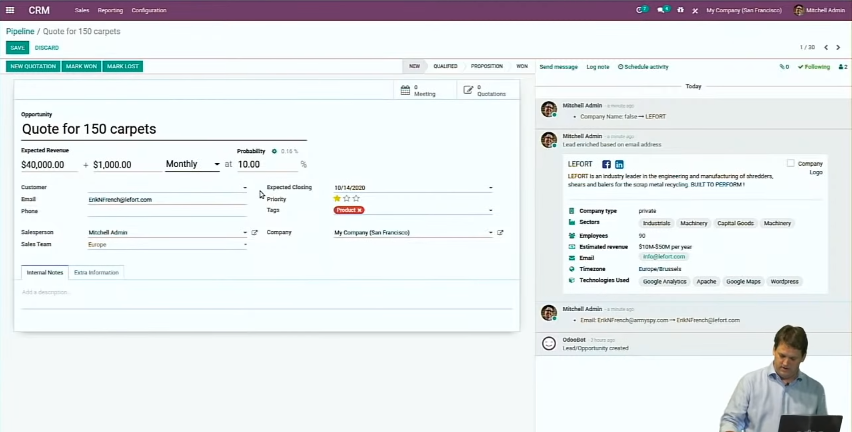This screenshot has width=852, height=432.
Task: Click the debug bug icon in top bar
Action: point(680,10)
